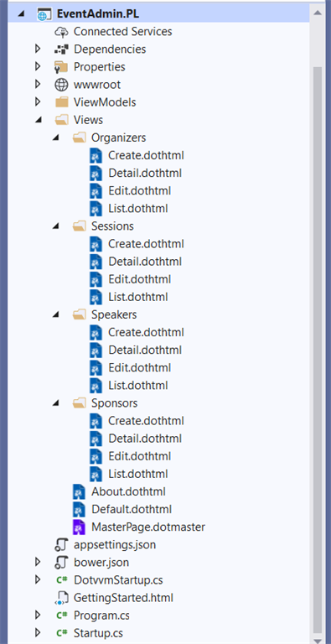The image size is (331, 644).
Task: Expand the ViewModels folder
Action: [39, 101]
